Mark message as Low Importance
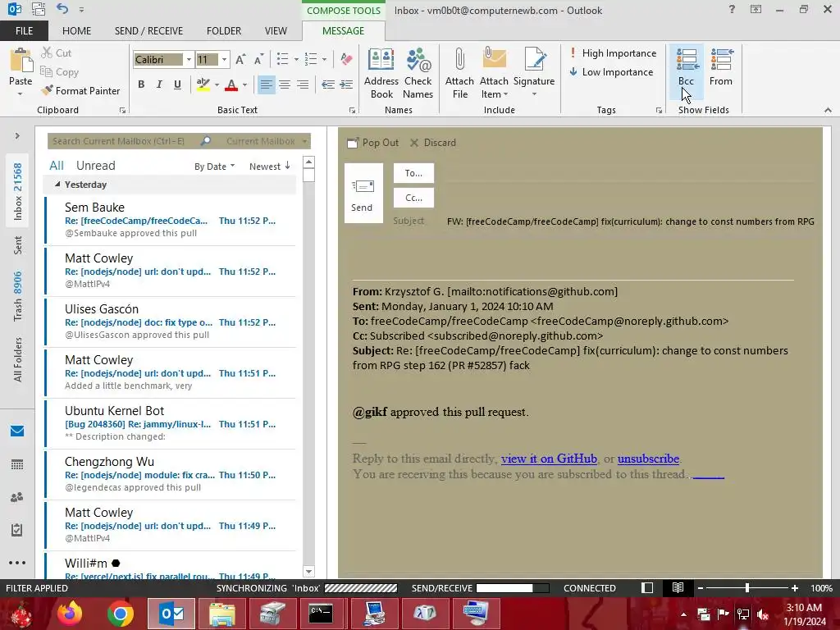This screenshot has height=630, width=840. coord(610,72)
